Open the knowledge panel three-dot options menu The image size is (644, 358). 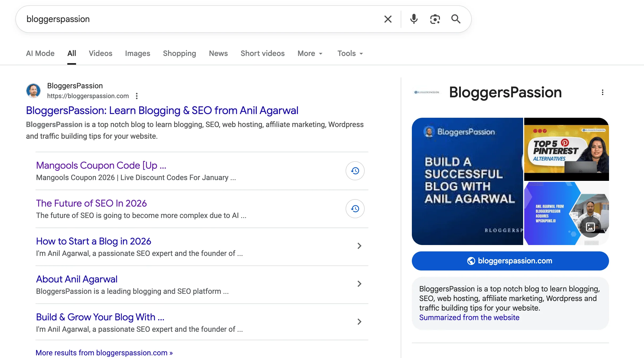[603, 92]
